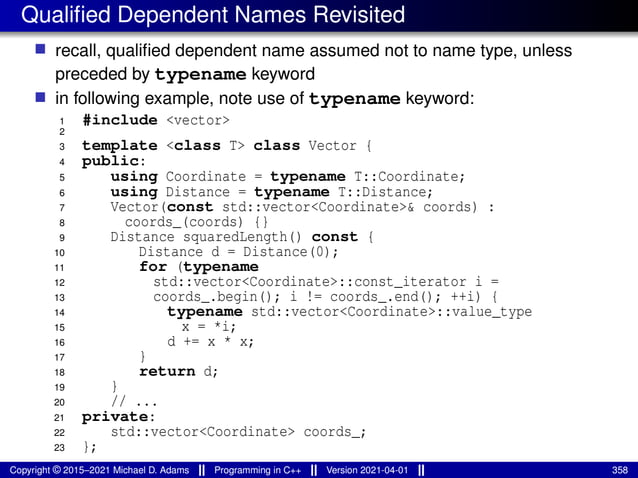Click the "for (typename" code line
The width and height of the screenshot is (638, 478).
point(199,267)
